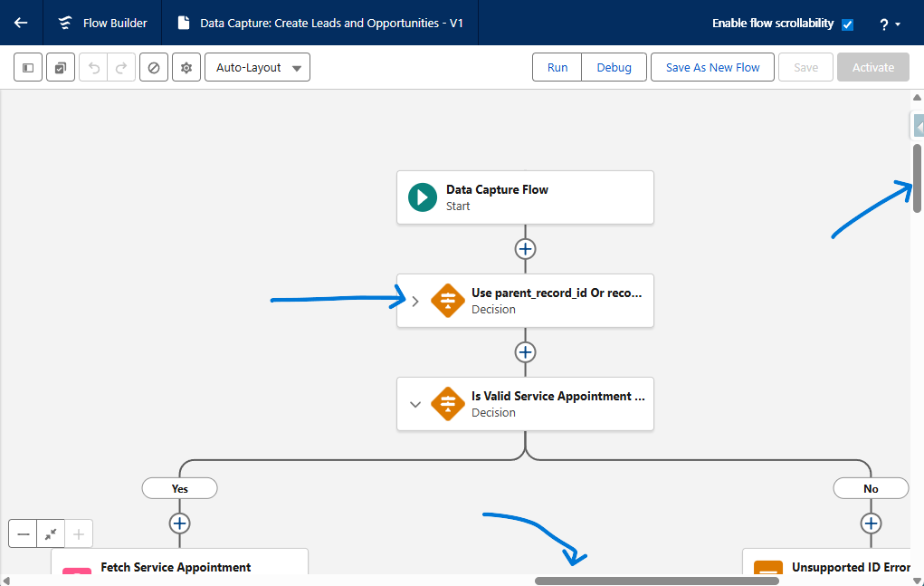Click plus connector below Use parent_record_id decision
Screen dimensions: 924x586
[525, 352]
